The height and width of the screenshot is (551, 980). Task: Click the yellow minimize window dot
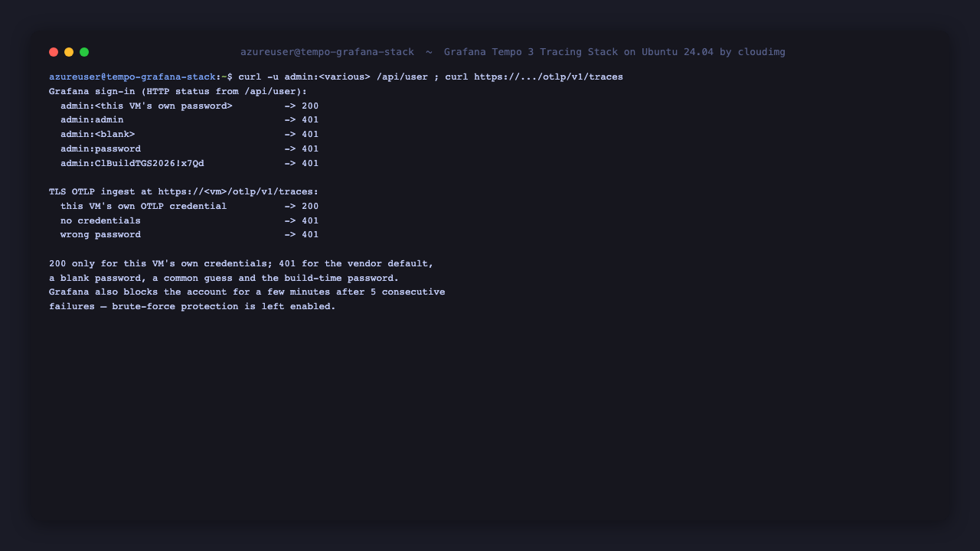point(69,52)
